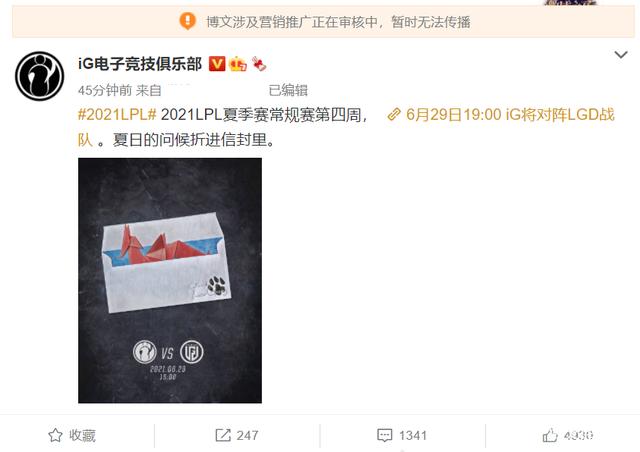Expand the post options chevron menu
Viewport: 640px width, 452px height.
tap(621, 55)
